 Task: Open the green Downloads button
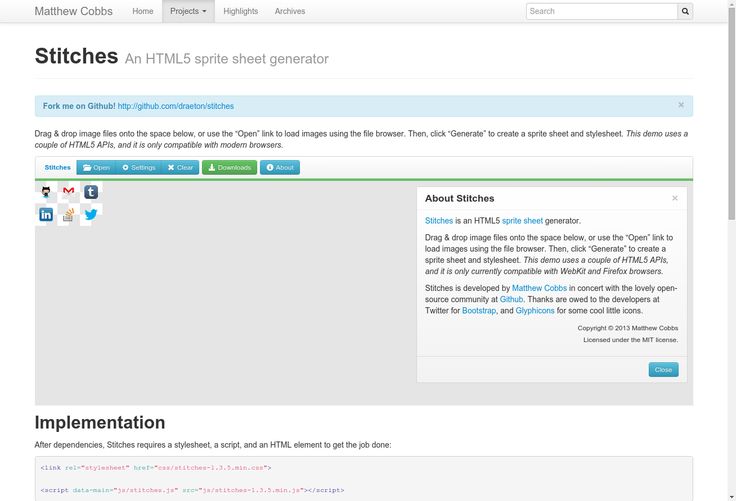coord(230,168)
